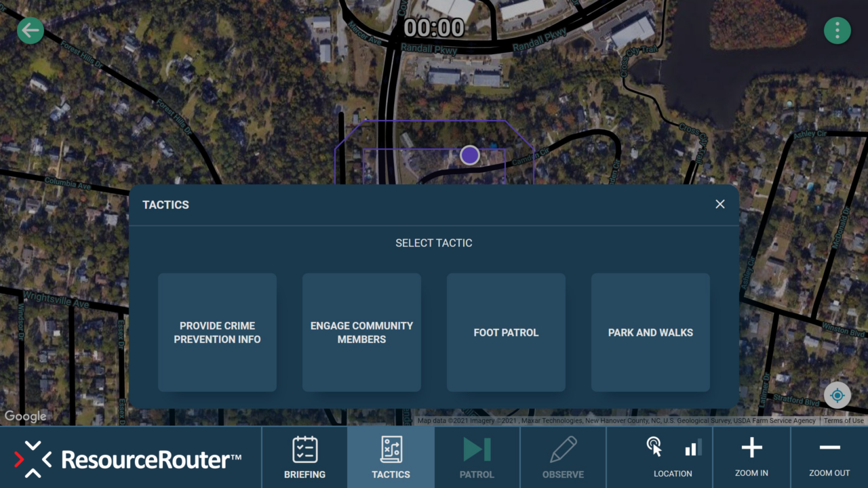This screenshot has height=488, width=868.
Task: Open the Terms of Use link
Action: tap(844, 421)
